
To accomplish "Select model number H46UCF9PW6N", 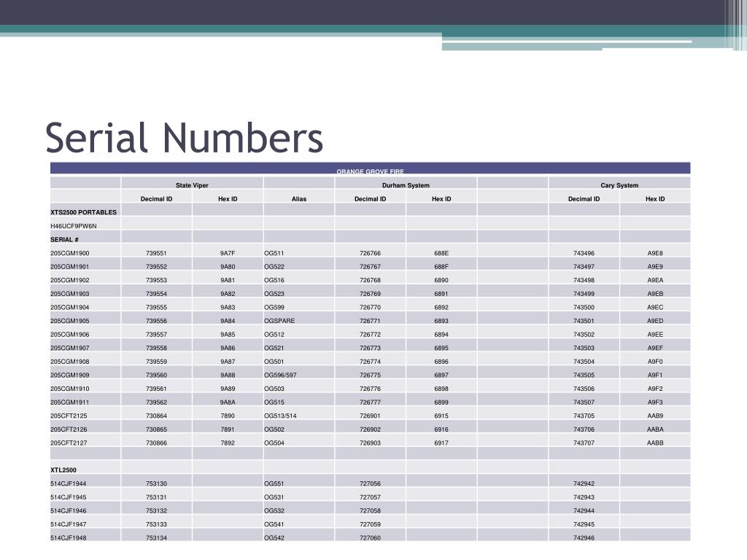I will click(74, 226).
